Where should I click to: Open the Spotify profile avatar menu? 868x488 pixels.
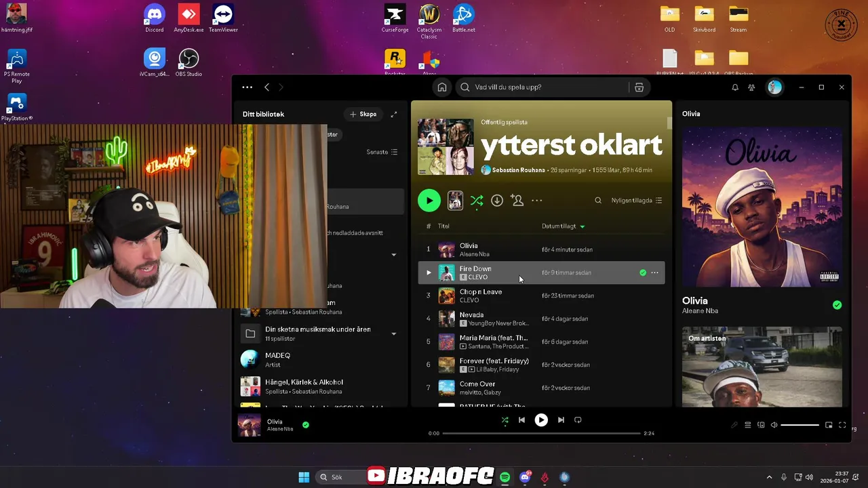coord(774,87)
